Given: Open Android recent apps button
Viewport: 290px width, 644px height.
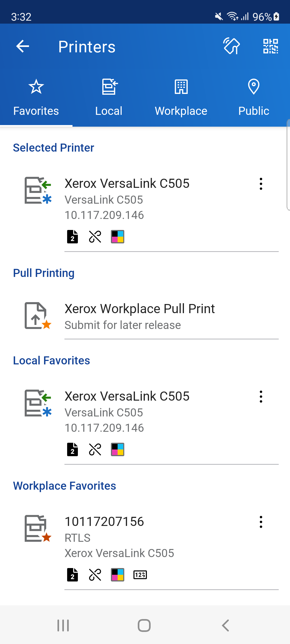Looking at the screenshot, I should pyautogui.click(x=63, y=625).
